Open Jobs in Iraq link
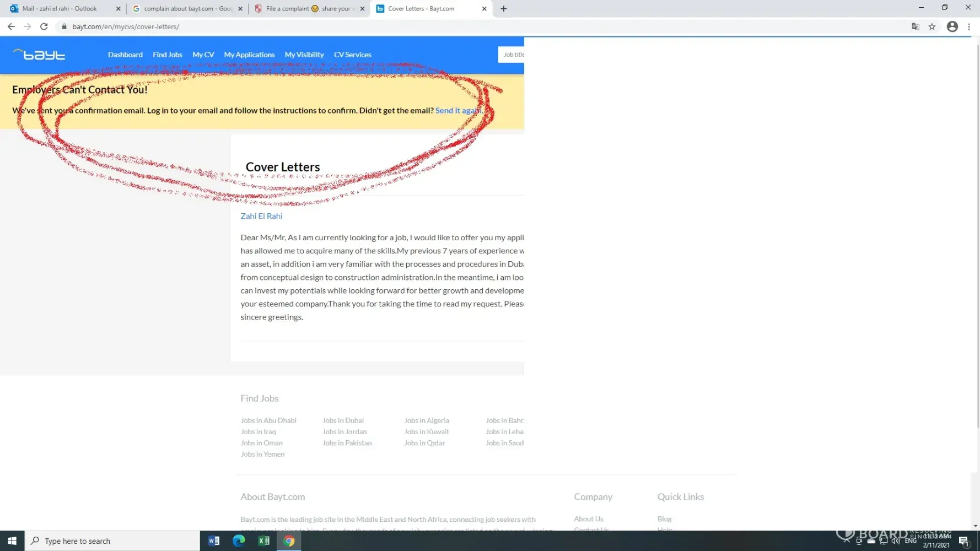This screenshot has height=551, width=980. pos(258,431)
